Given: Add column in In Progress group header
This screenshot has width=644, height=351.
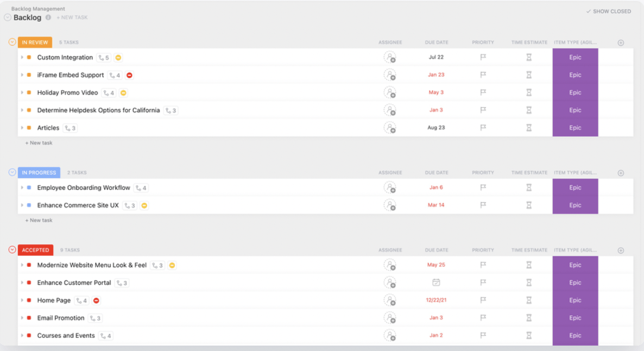Looking at the screenshot, I should pos(621,173).
